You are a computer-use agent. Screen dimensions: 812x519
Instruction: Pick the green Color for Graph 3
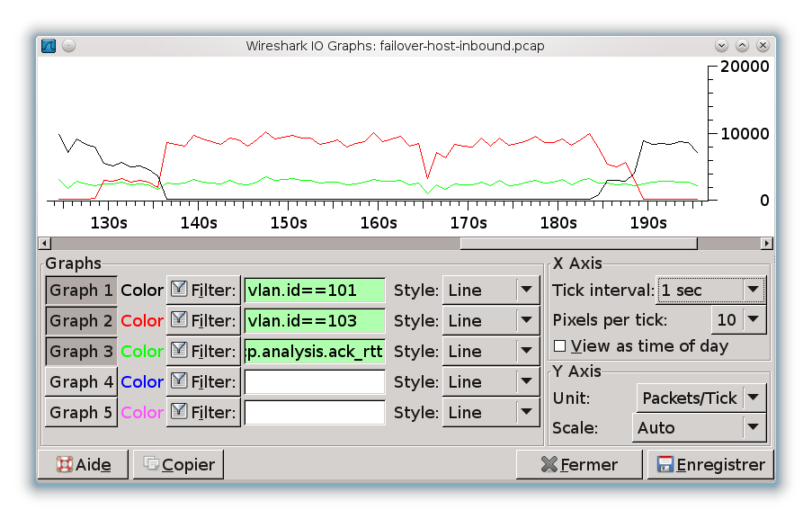(142, 351)
